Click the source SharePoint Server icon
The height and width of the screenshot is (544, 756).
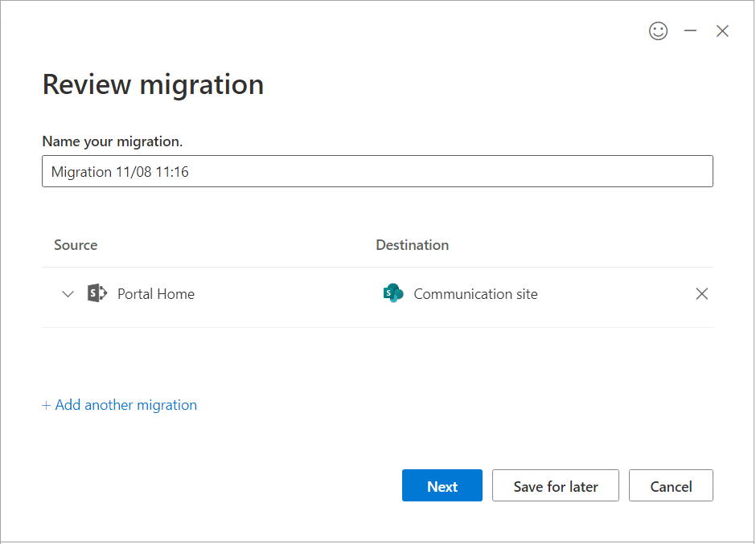[x=97, y=294]
